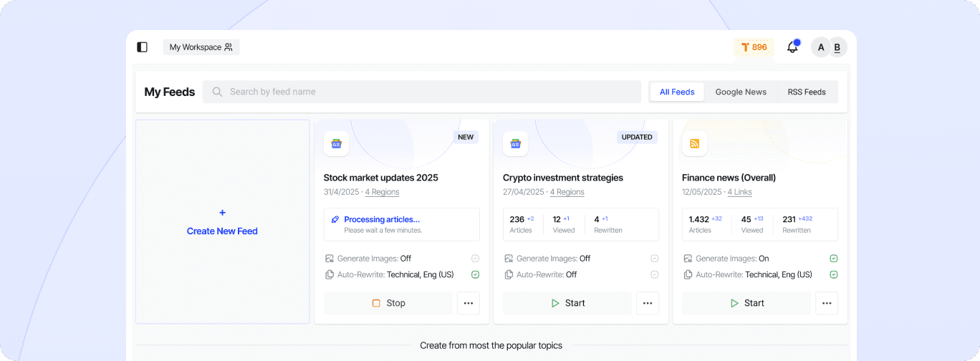Open more options menu on Finance news card
This screenshot has width=980, height=361.
tap(827, 303)
